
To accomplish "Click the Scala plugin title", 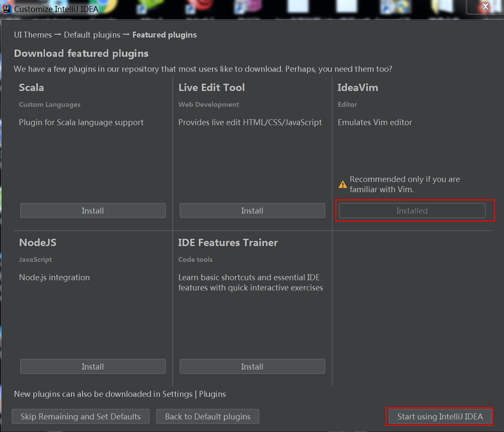I will tap(32, 88).
